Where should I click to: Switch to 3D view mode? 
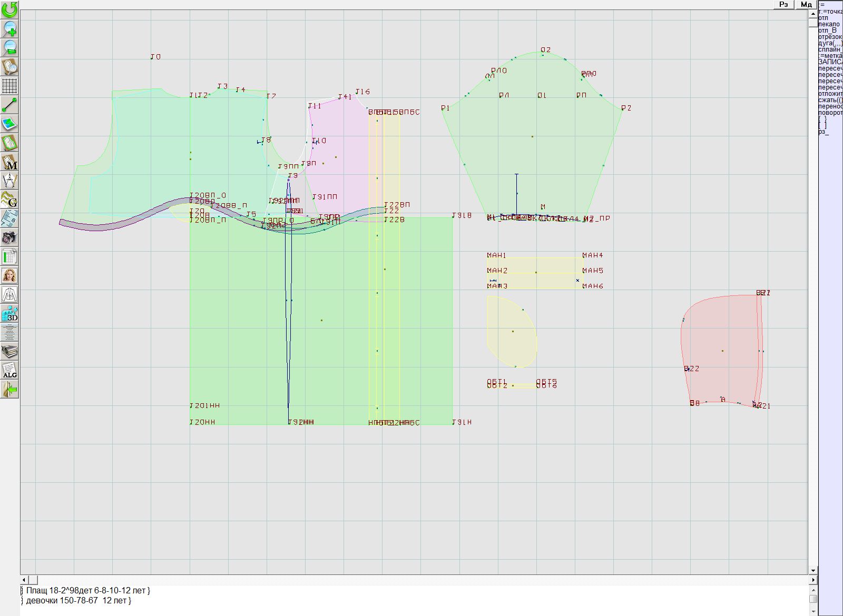(x=9, y=314)
